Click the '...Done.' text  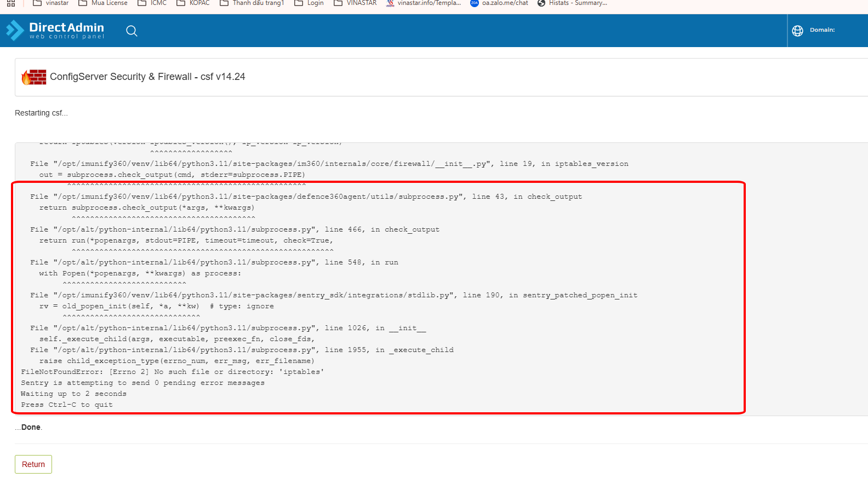coord(28,427)
